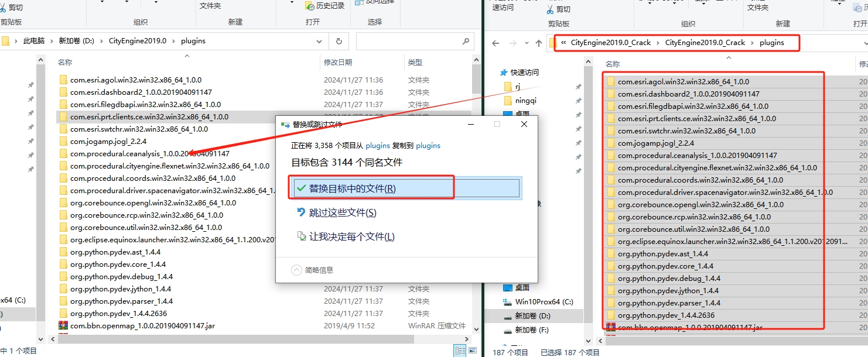The image size is (868, 357).
Task: Open History in the left window ribbon
Action: tap(325, 6)
